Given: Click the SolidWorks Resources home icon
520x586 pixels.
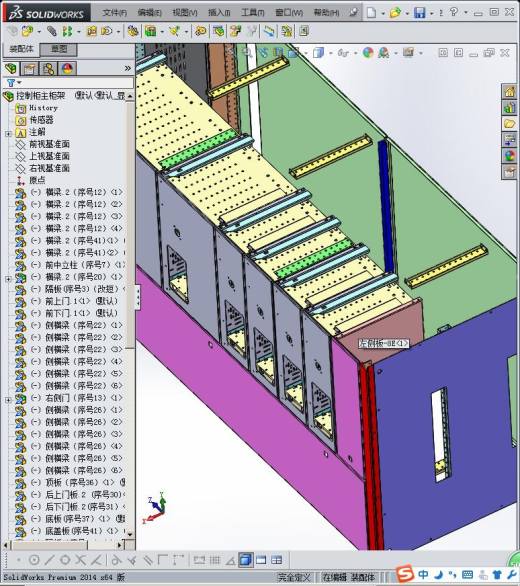Looking at the screenshot, I should click(x=510, y=91).
